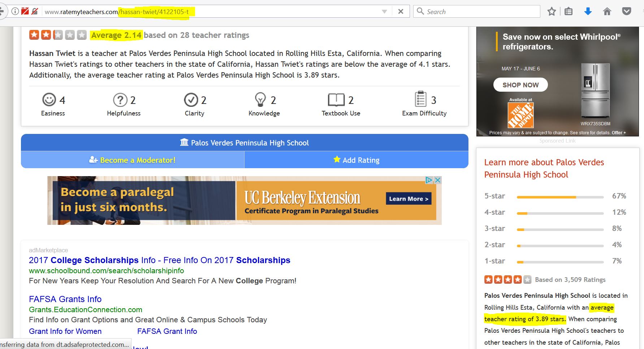Open the address bar history dropdown arrow
Screen dimensions: 644x349
384,12
